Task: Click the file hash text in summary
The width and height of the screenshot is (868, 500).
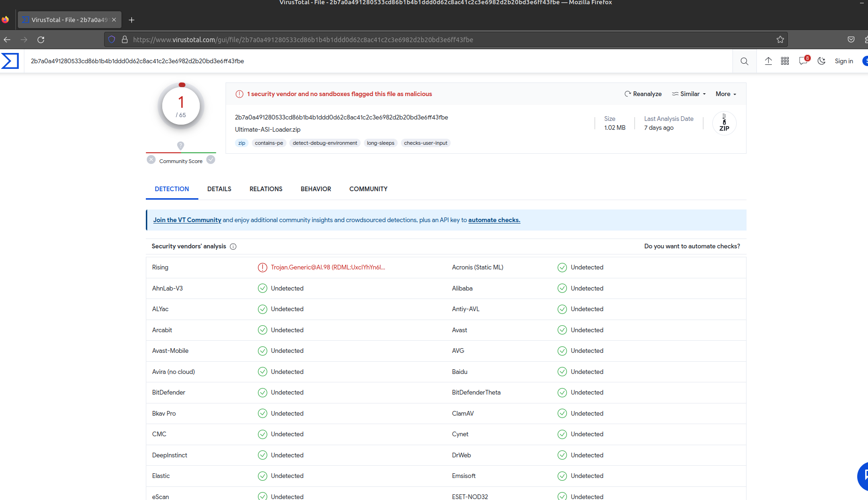Action: click(341, 117)
